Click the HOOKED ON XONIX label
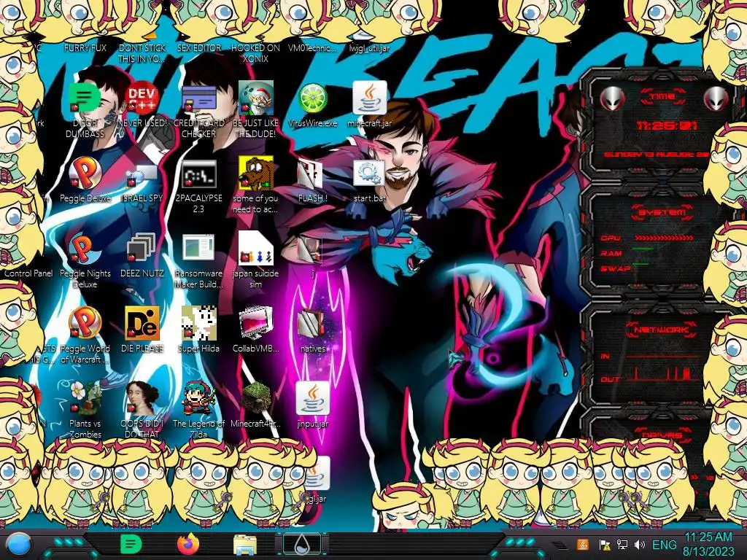Image resolution: width=747 pixels, height=560 pixels. click(256, 53)
